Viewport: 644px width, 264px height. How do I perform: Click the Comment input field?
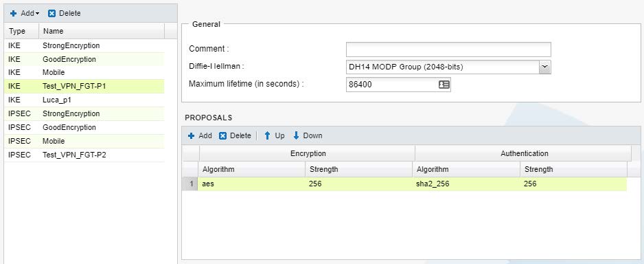coord(448,49)
